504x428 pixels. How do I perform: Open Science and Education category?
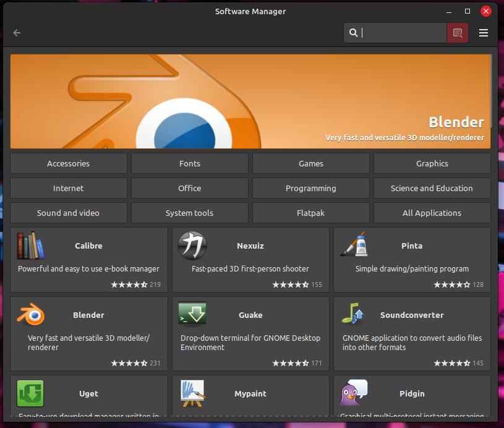point(432,188)
